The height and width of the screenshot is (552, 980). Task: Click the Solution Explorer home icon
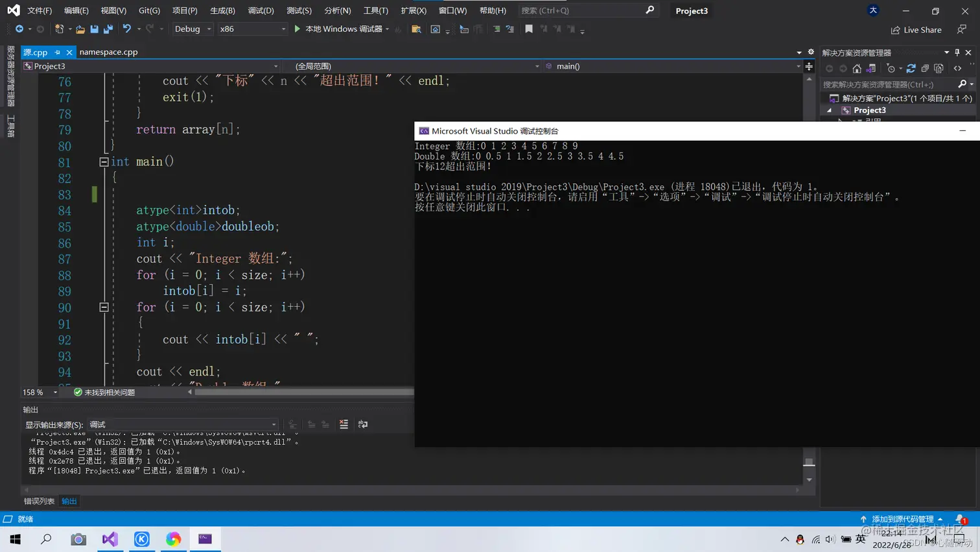[857, 69]
